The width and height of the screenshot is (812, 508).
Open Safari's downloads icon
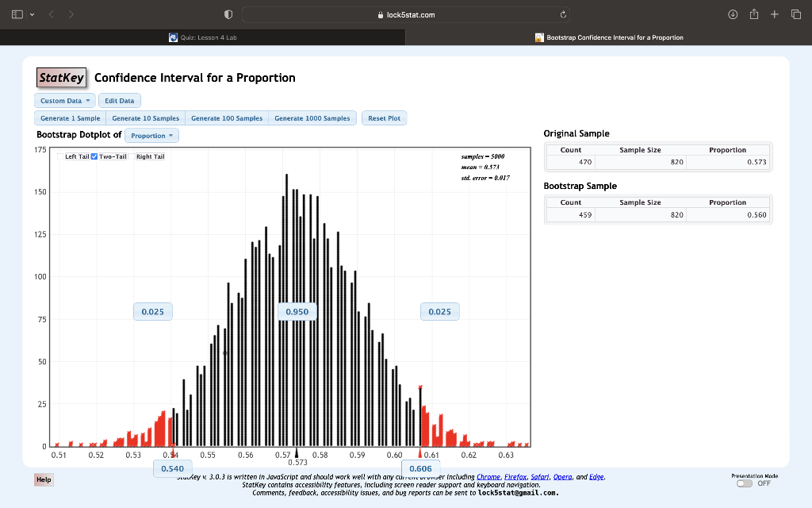tap(732, 13)
